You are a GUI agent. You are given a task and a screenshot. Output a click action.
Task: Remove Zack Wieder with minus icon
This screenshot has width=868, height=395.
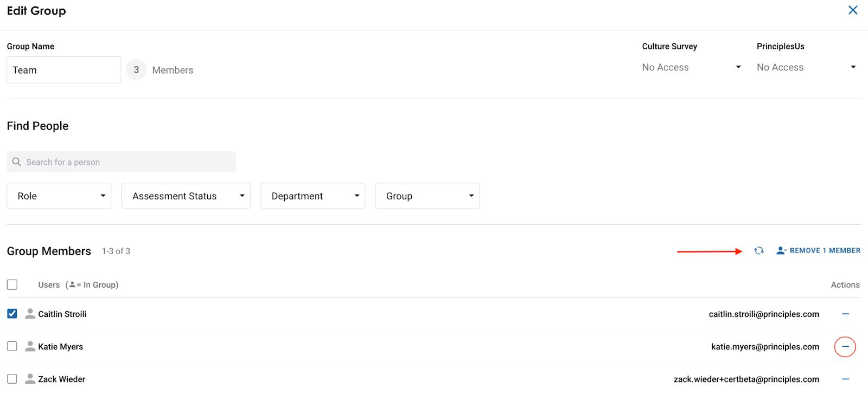(x=845, y=379)
